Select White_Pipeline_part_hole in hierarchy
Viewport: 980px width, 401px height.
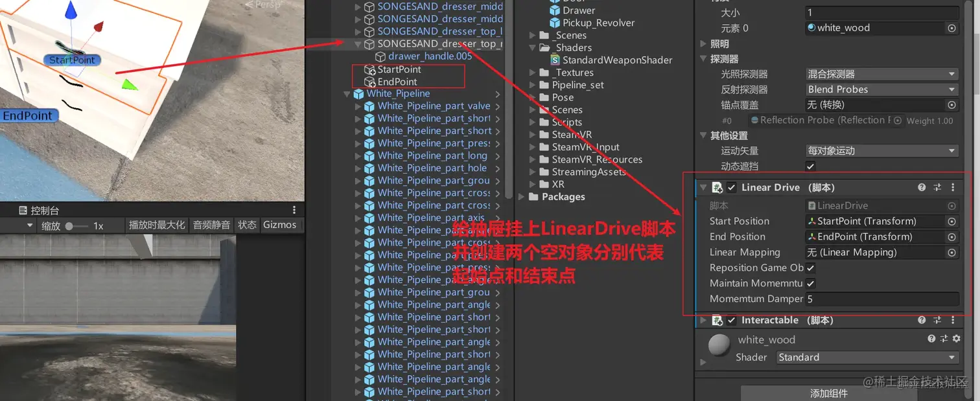[432, 168]
